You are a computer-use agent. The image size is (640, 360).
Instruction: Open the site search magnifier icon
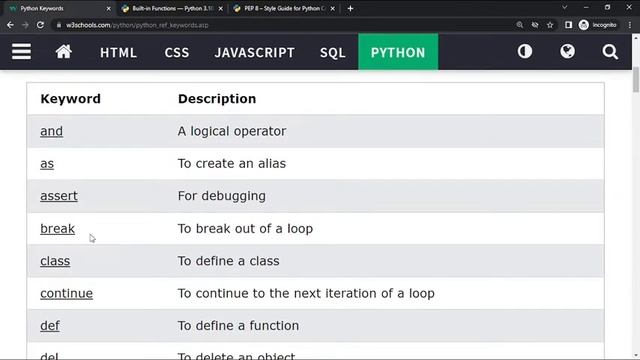610,52
